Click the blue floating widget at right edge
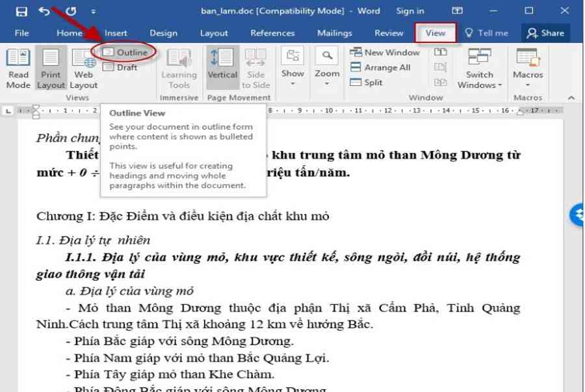This screenshot has height=392, width=585. [x=577, y=215]
